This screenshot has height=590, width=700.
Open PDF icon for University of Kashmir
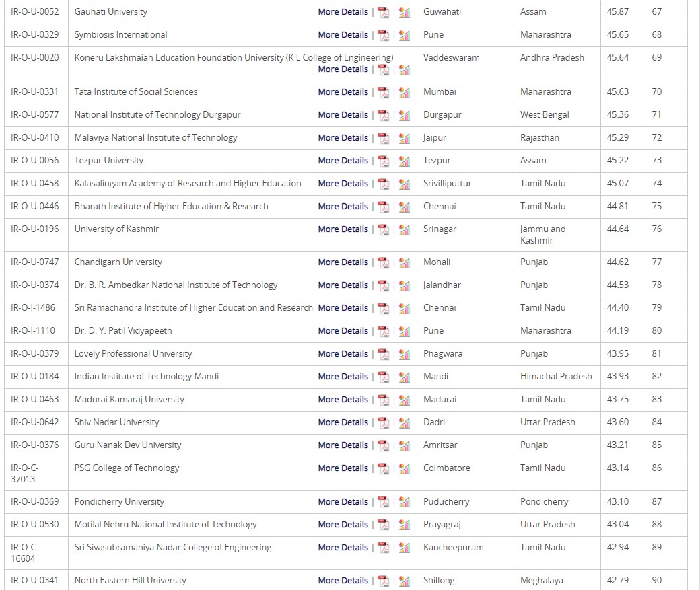tap(383, 230)
